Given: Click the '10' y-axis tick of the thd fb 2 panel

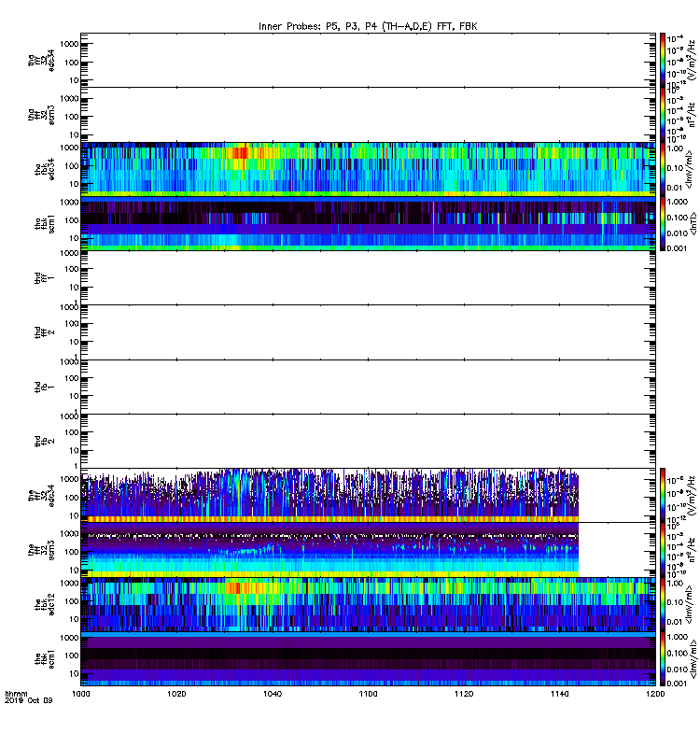Looking at the screenshot, I should 75,450.
